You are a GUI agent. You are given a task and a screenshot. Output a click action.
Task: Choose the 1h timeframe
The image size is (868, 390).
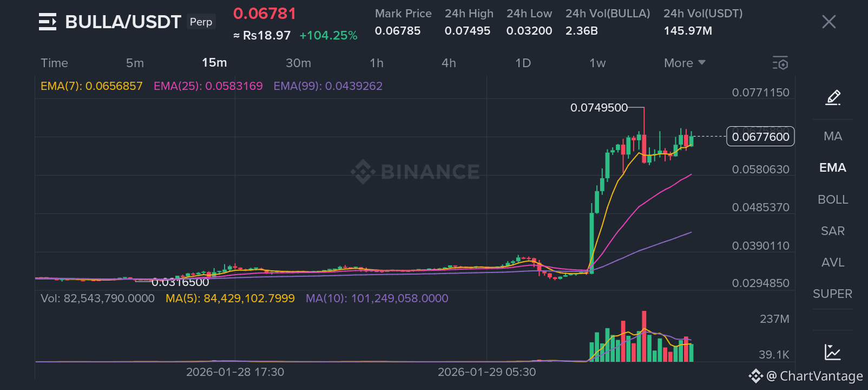[377, 63]
